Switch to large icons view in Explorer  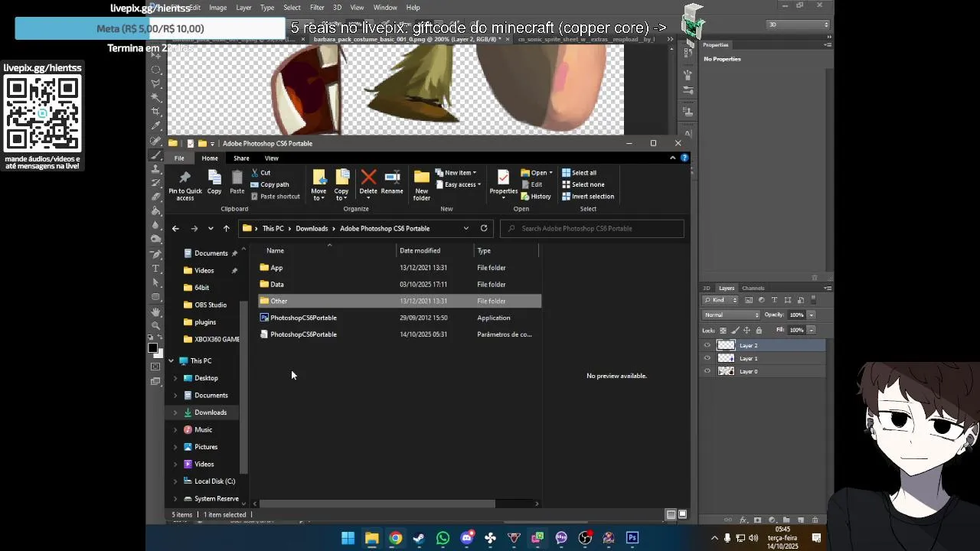point(682,514)
